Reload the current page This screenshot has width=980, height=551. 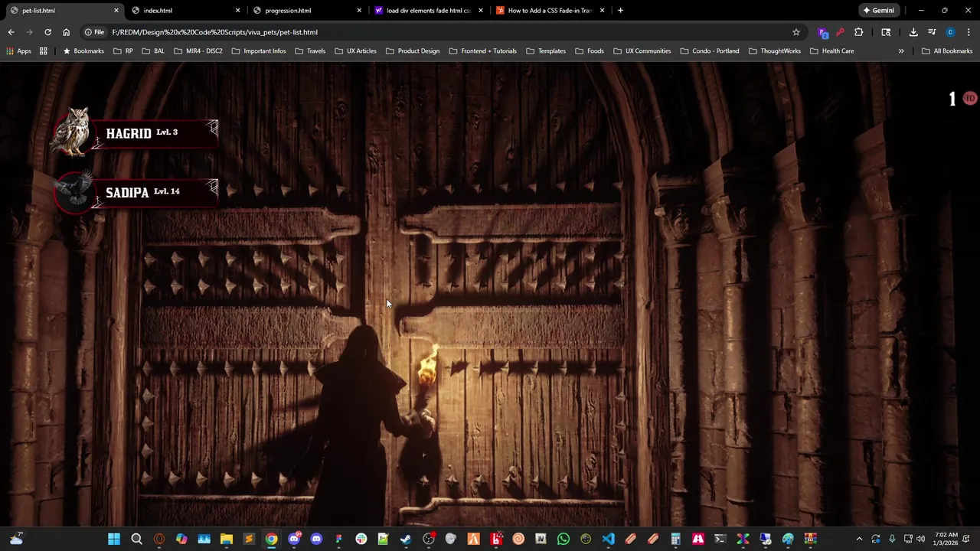pos(47,32)
